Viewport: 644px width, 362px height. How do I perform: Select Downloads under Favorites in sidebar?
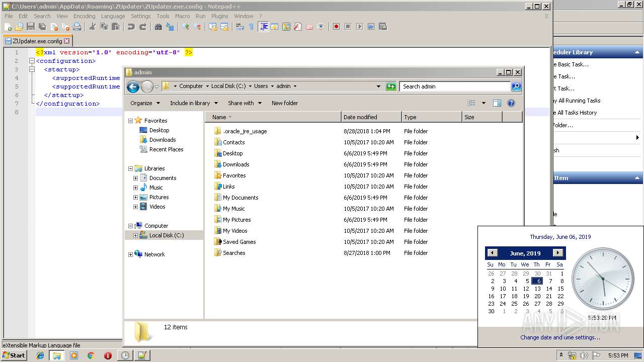point(163,140)
